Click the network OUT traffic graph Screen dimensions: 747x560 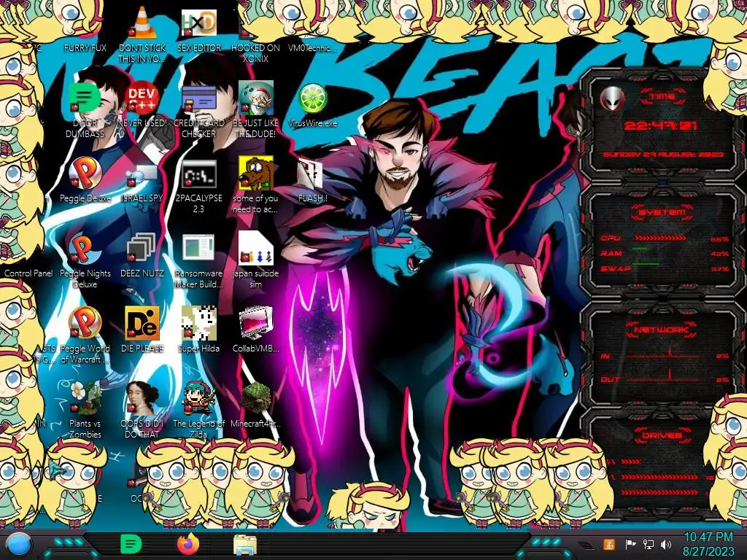click(664, 376)
